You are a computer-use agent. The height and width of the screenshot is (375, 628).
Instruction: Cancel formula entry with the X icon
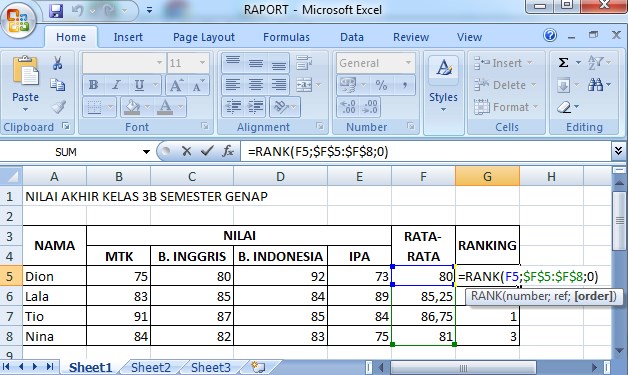(x=186, y=151)
